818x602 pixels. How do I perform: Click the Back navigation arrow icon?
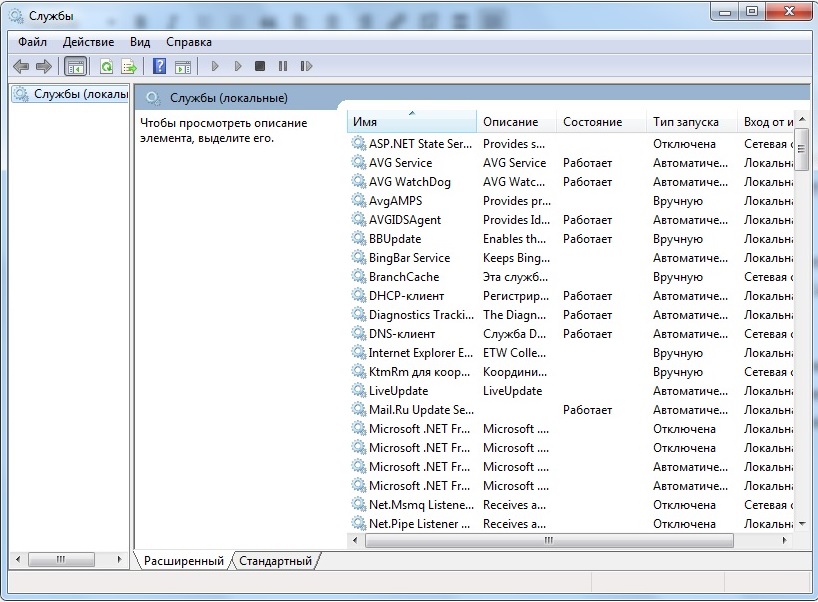tap(21, 65)
